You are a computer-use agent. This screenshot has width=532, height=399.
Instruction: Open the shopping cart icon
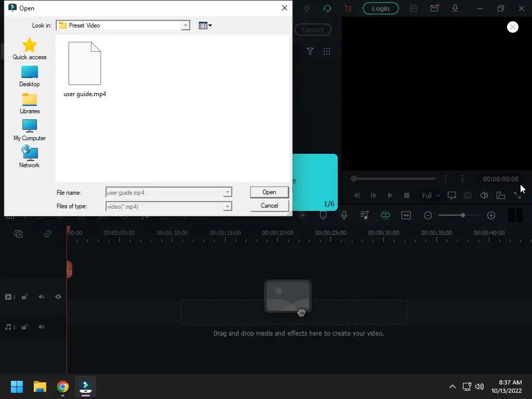click(x=348, y=8)
